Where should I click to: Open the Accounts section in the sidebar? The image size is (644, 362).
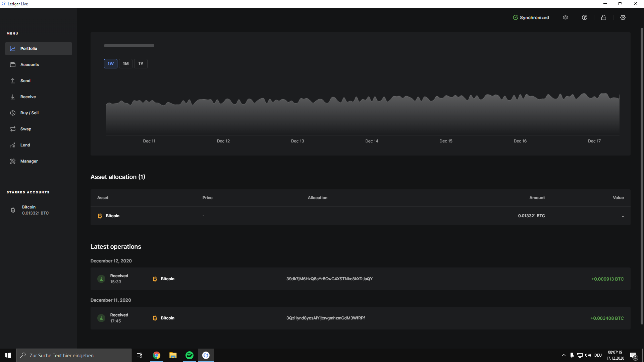[x=30, y=65]
